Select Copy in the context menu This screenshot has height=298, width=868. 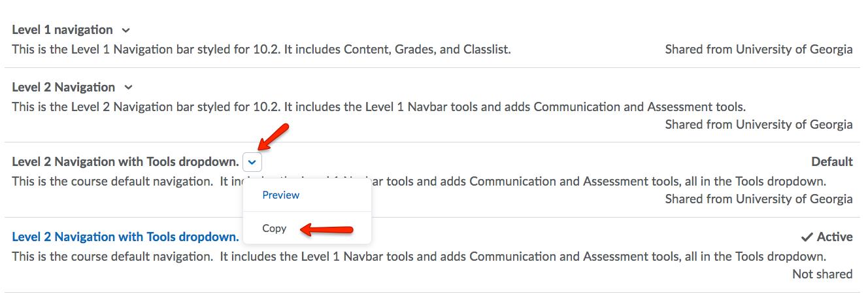click(275, 229)
